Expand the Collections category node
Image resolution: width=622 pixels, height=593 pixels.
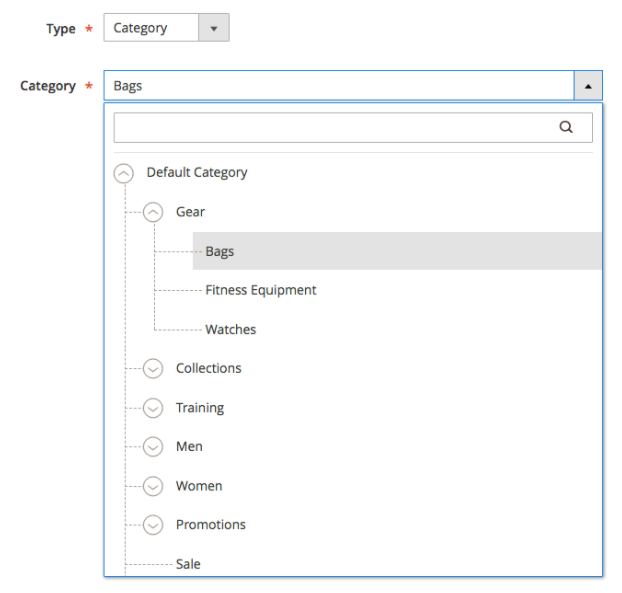click(x=153, y=369)
